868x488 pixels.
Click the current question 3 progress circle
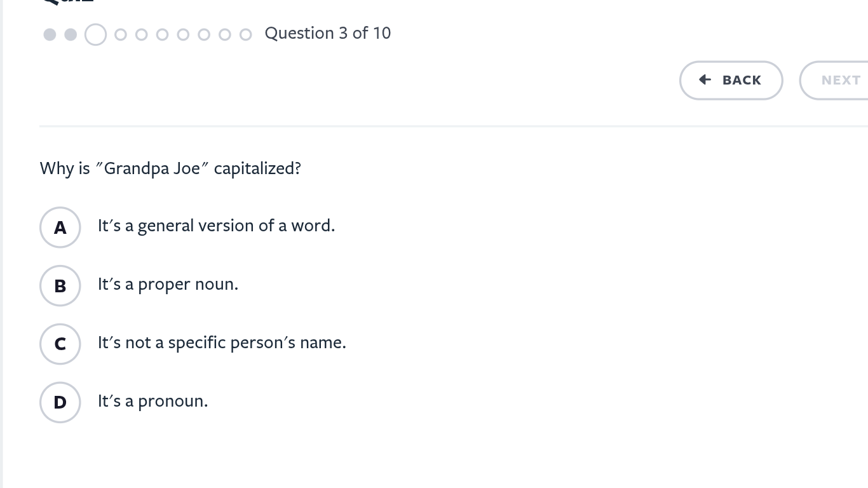(x=95, y=34)
